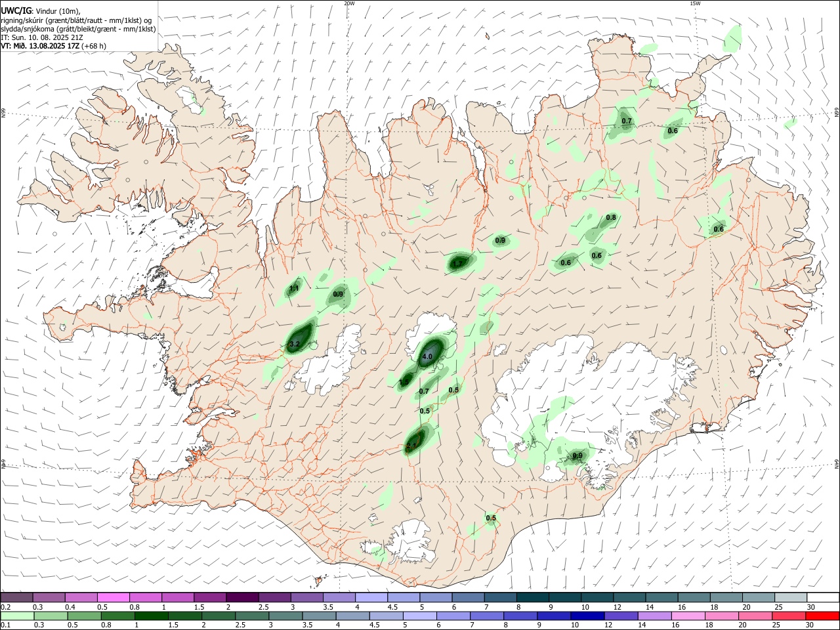
Task: Click the UWC/IG title text
Action: tap(16, 10)
